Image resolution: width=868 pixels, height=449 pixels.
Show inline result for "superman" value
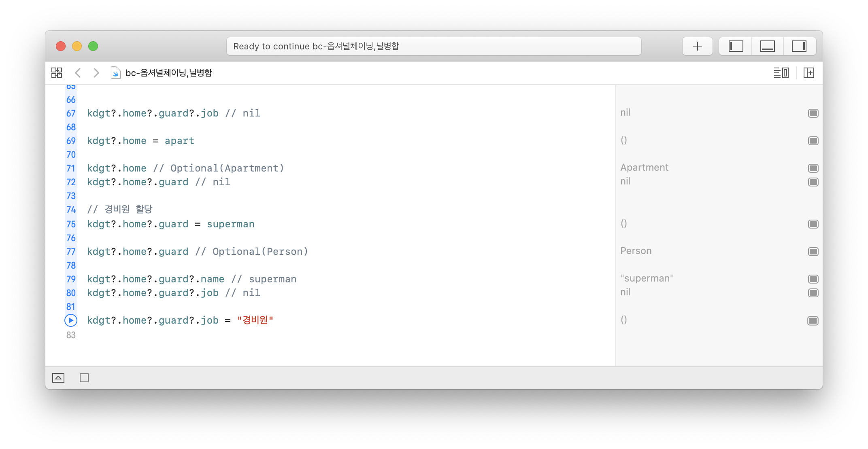pos(813,279)
